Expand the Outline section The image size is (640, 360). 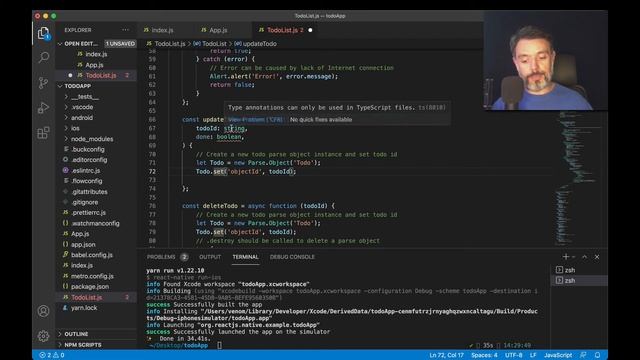point(76,334)
